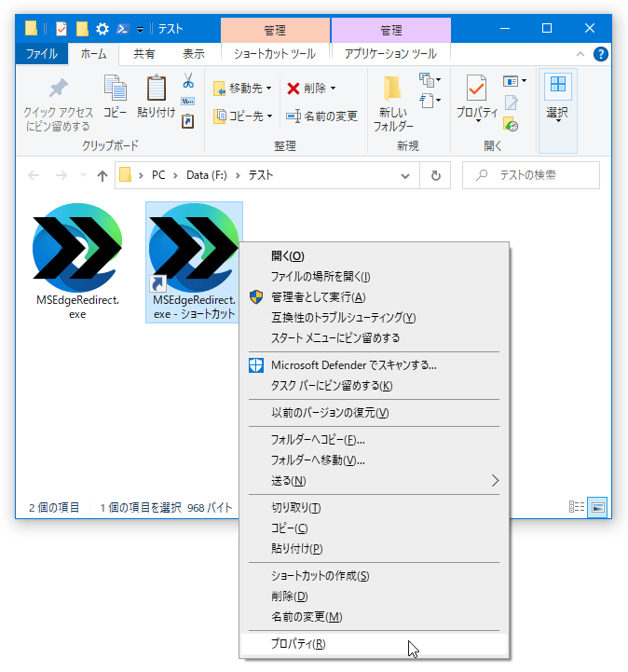The height and width of the screenshot is (672, 628).
Task: Click the Edit file icon in the Open group
Action: [x=512, y=103]
